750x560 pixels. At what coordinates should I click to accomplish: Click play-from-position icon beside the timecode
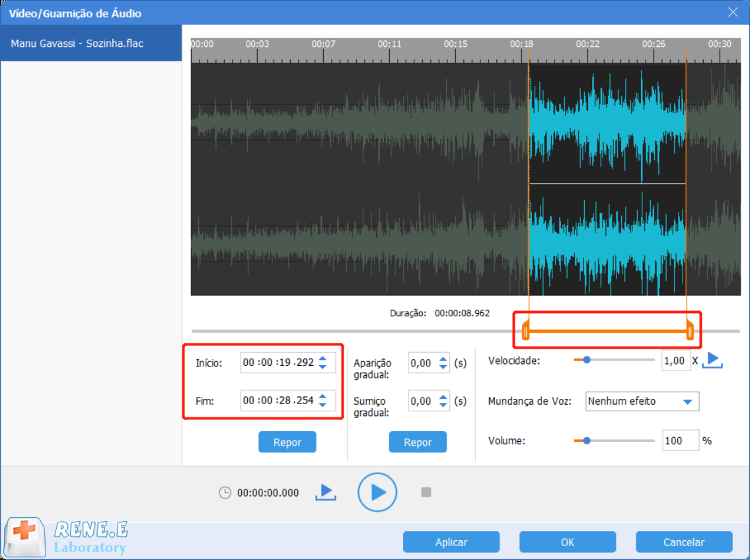tap(326, 492)
